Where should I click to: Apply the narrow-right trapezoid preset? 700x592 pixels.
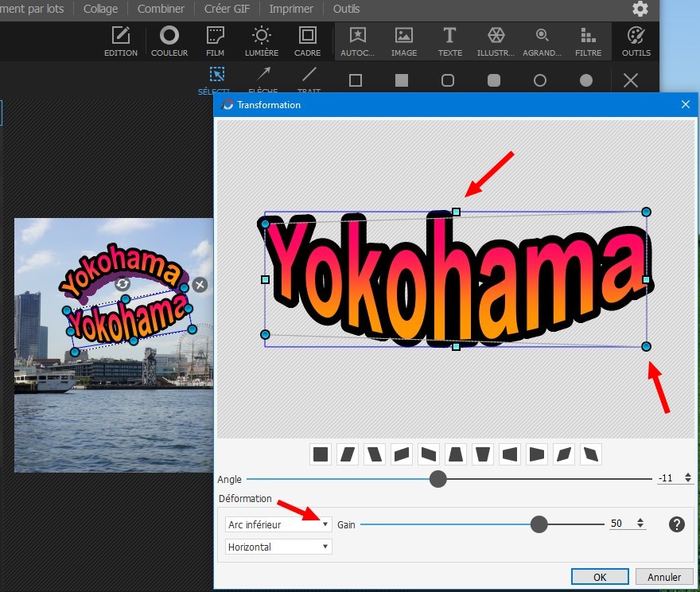537,454
